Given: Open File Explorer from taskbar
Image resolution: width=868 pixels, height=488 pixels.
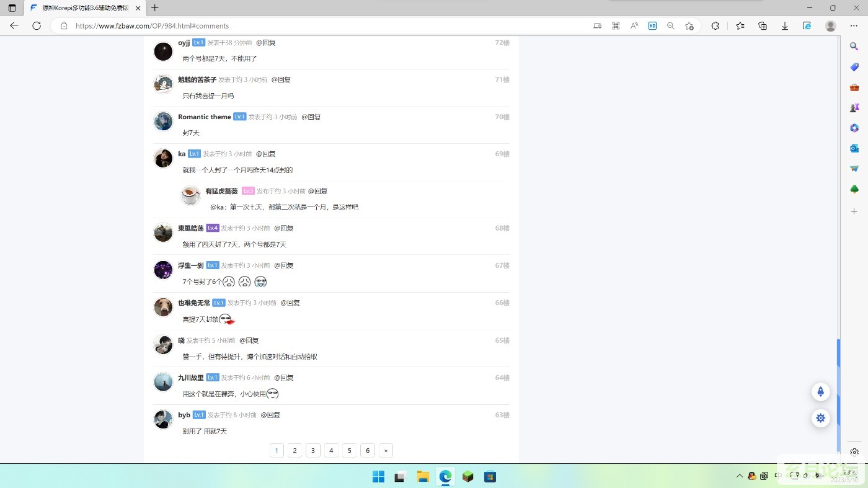Looking at the screenshot, I should click(x=423, y=477).
